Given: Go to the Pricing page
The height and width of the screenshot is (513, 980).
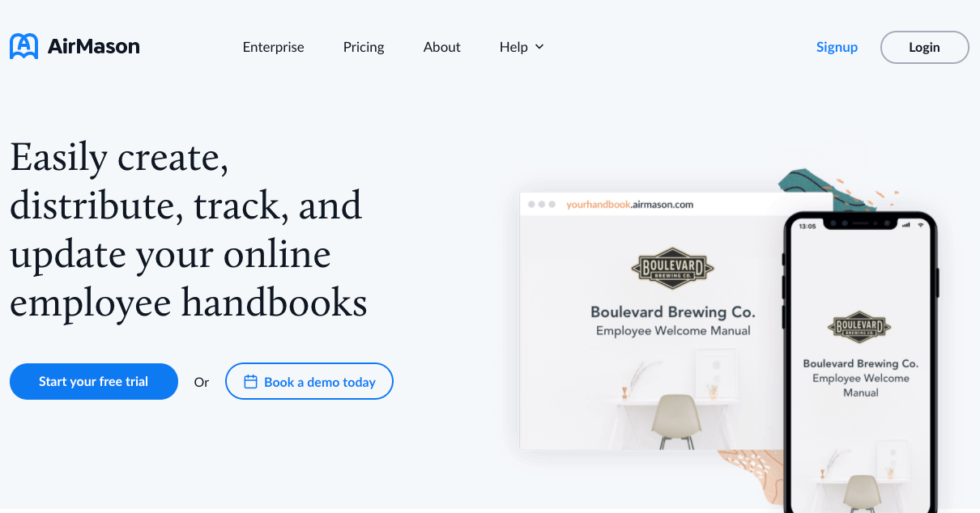Looking at the screenshot, I should [364, 47].
